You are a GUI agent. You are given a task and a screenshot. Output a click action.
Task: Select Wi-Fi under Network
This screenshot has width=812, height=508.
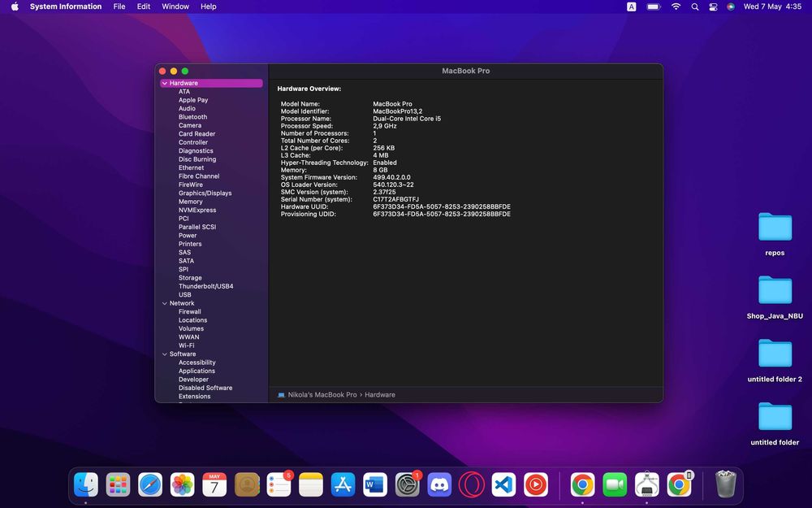coord(187,345)
